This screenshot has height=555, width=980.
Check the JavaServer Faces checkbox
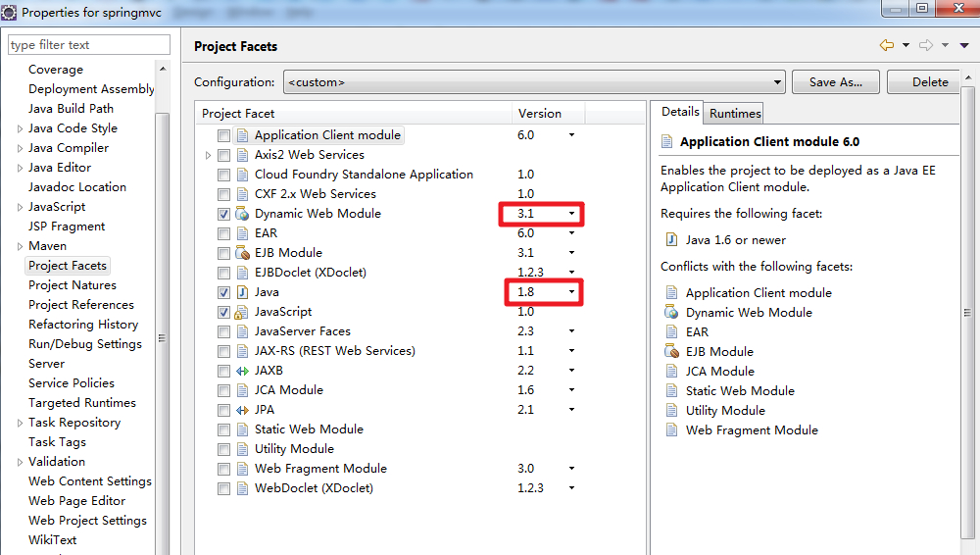tap(223, 331)
